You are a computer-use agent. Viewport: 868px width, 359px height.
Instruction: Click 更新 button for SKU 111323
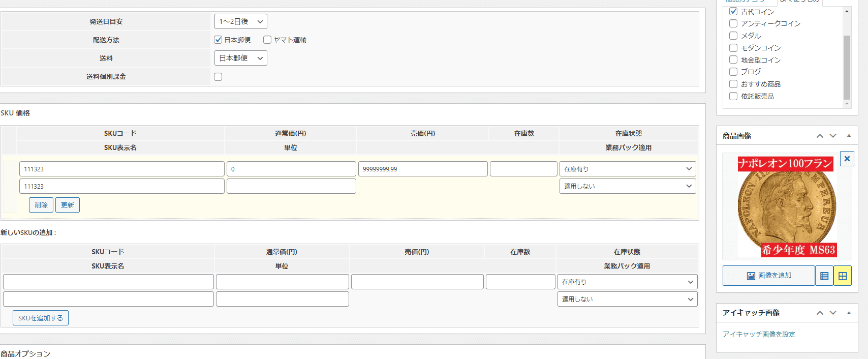68,205
